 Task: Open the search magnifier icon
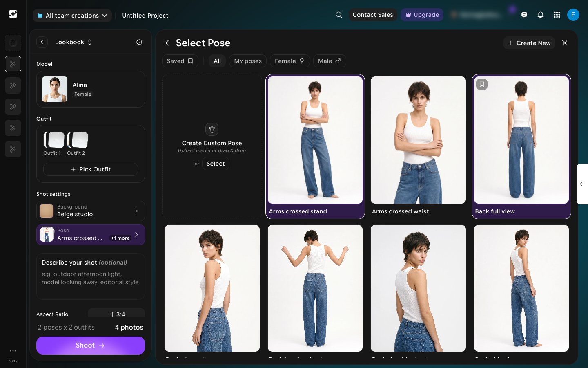(339, 15)
